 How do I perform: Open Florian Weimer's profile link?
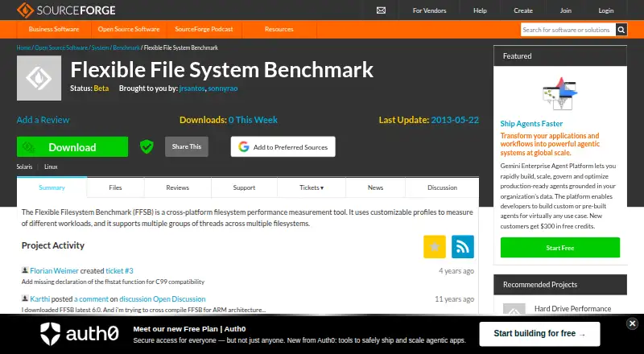54,270
